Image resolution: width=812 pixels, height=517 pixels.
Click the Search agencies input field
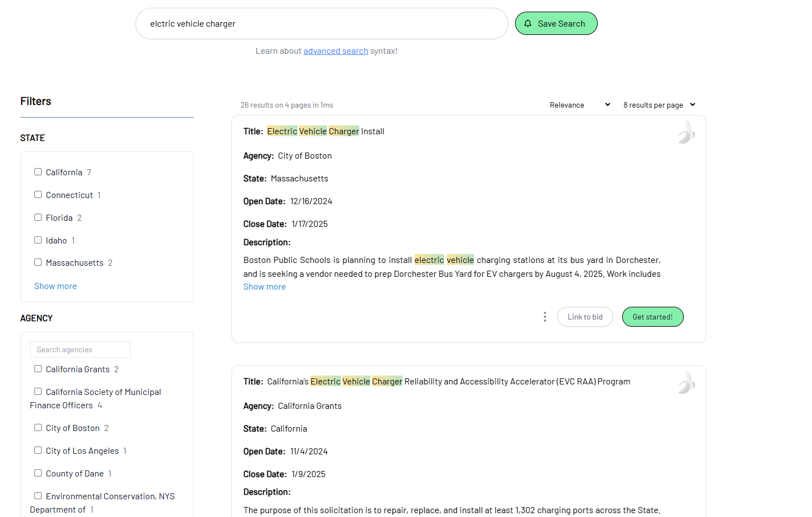click(x=80, y=349)
